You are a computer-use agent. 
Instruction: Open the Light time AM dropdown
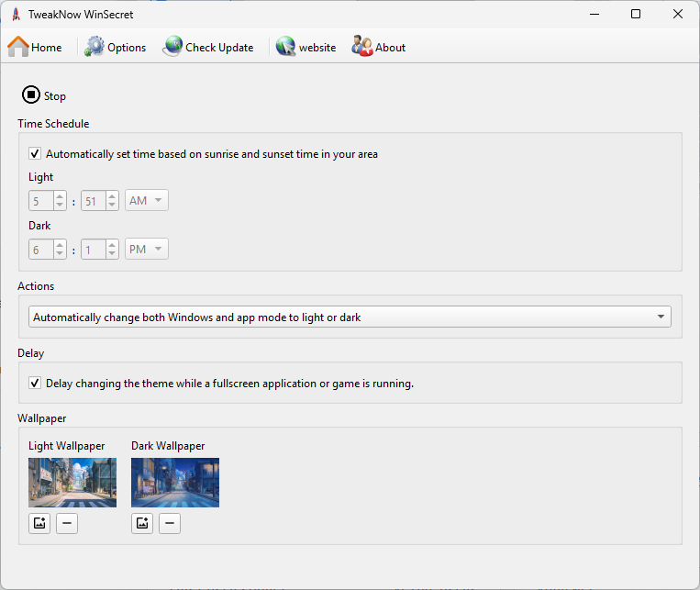pos(146,201)
